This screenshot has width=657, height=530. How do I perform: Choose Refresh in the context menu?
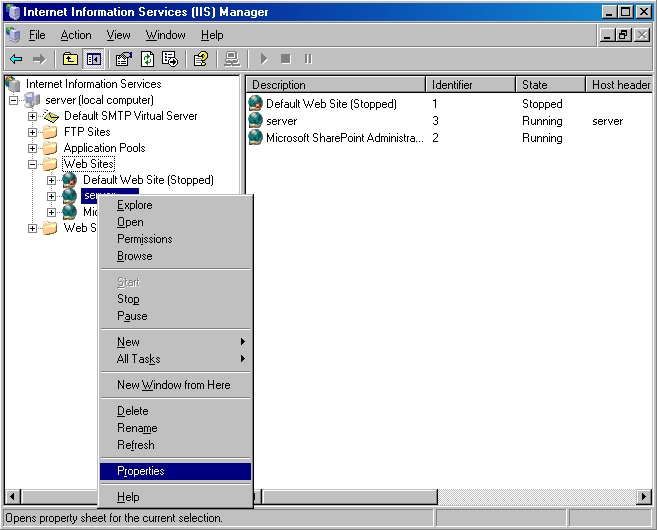[175, 445]
